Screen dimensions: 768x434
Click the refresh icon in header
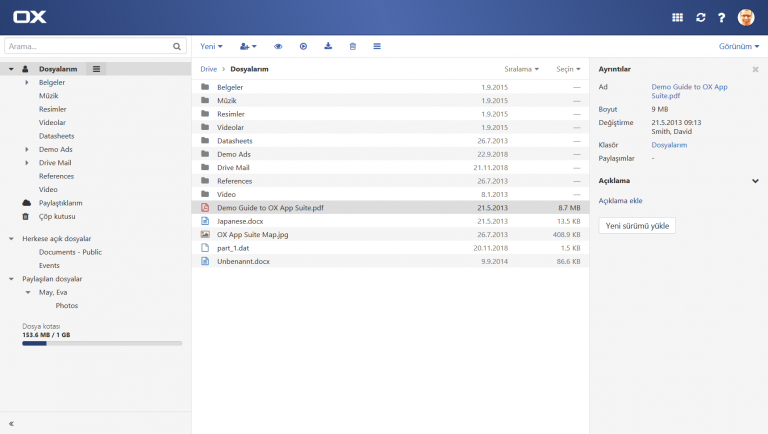pos(701,17)
